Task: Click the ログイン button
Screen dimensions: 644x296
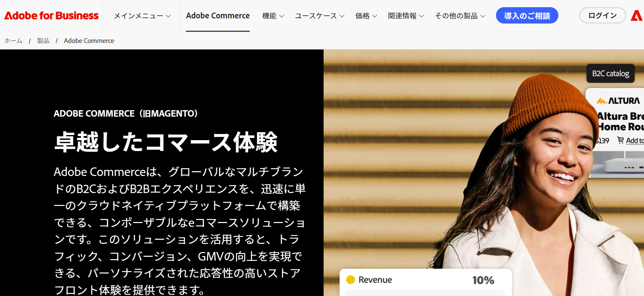Action: coord(602,16)
